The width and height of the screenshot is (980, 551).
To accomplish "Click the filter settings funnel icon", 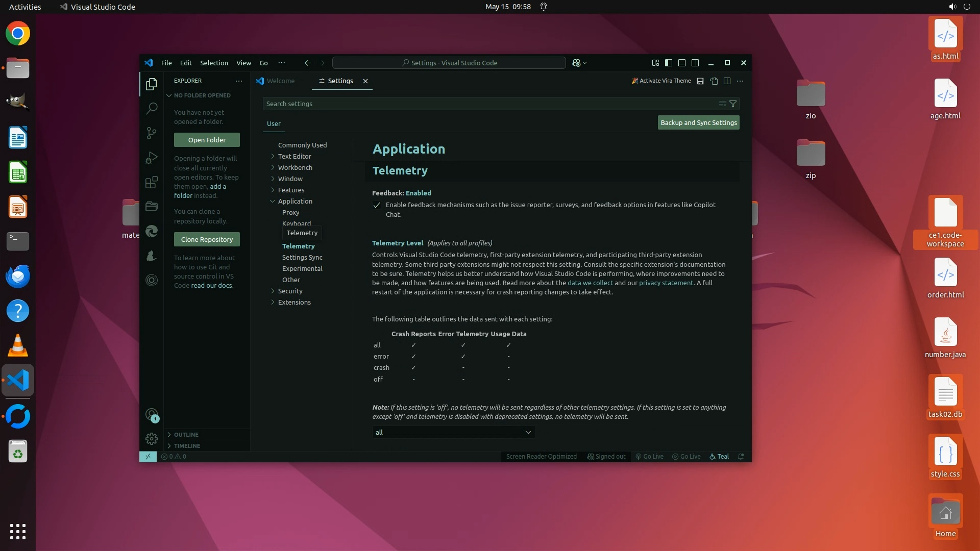I will (733, 104).
